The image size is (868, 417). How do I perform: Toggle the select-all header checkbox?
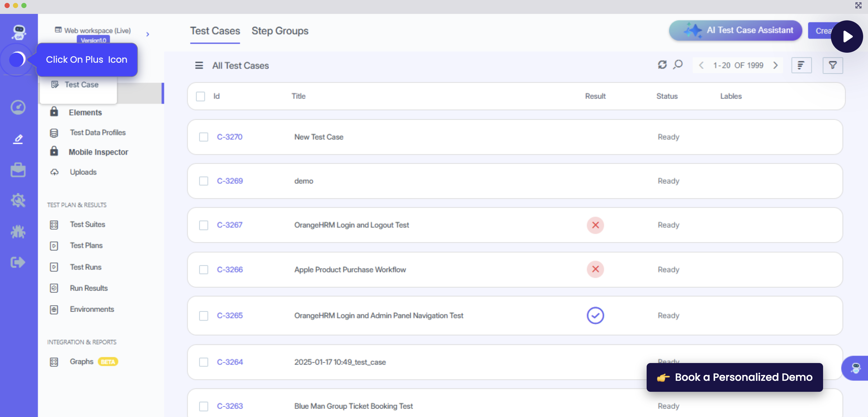[x=200, y=96]
